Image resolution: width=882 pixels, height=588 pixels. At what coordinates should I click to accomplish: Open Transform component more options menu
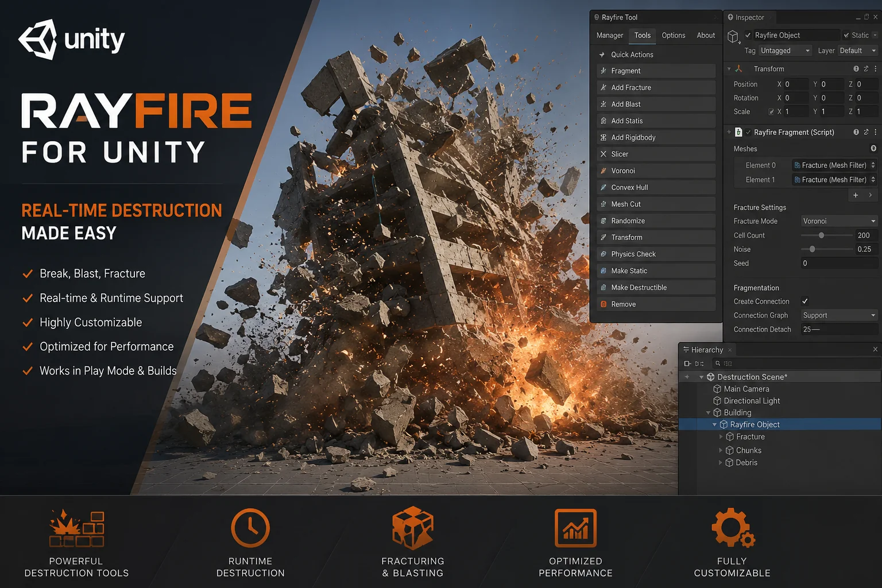pos(875,68)
